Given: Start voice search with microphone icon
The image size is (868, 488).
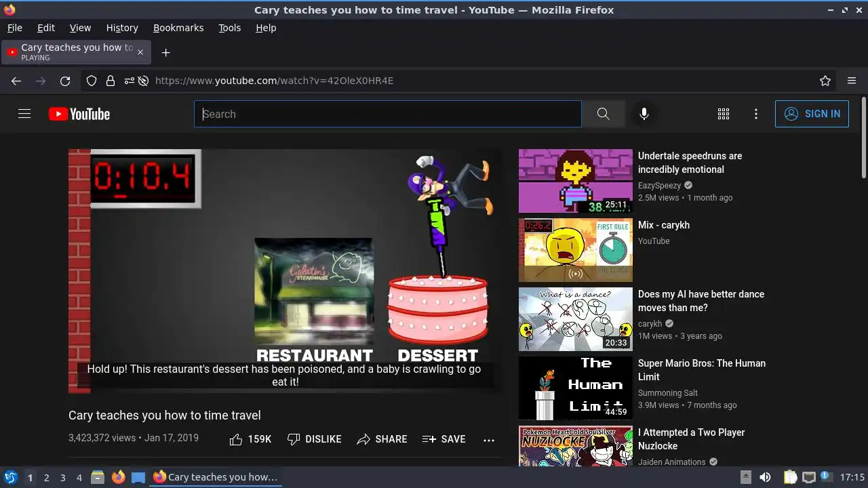Looking at the screenshot, I should (644, 114).
